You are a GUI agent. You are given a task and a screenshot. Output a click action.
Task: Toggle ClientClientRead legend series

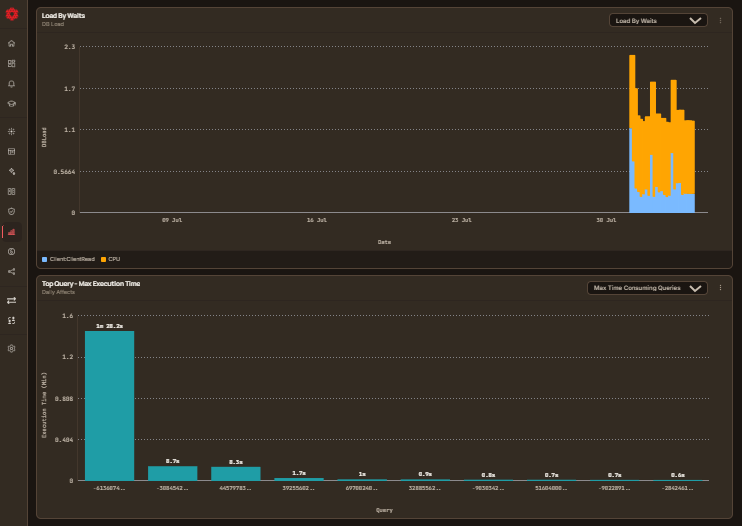(69, 259)
